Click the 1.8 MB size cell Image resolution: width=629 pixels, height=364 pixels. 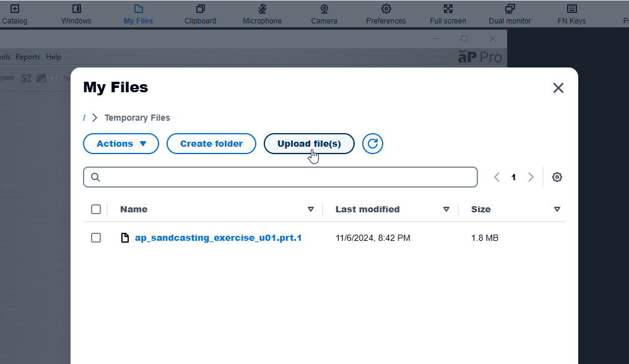(485, 238)
